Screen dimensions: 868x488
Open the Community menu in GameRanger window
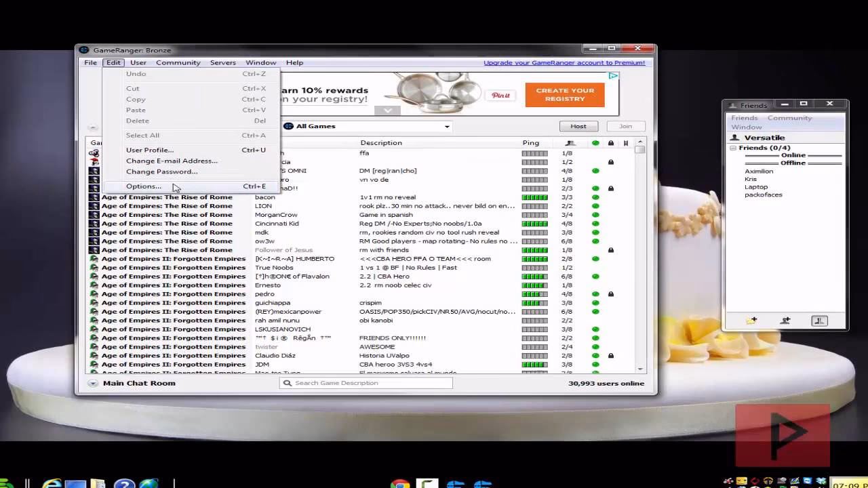178,62
